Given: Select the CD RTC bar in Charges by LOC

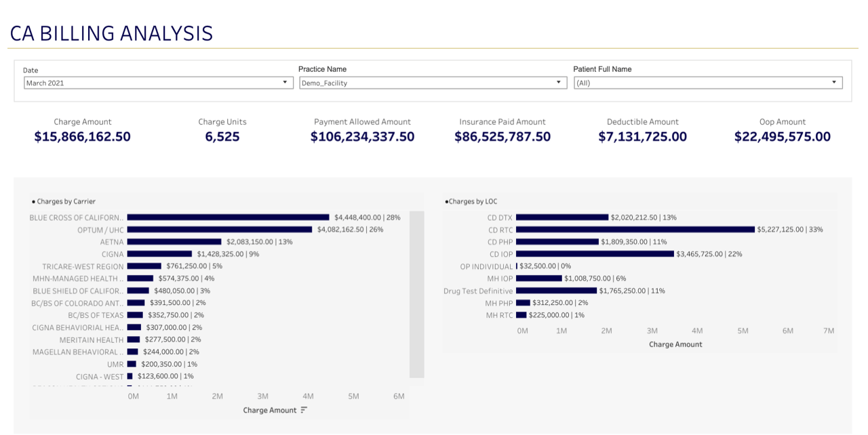Looking at the screenshot, I should coord(635,230).
